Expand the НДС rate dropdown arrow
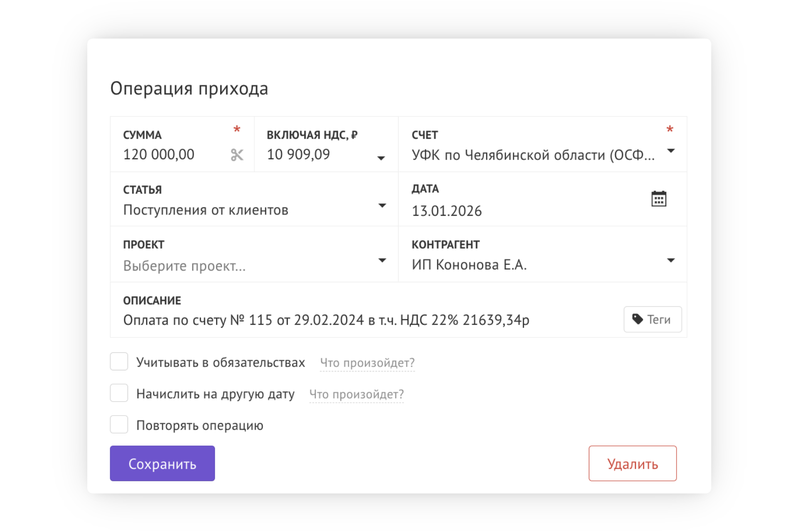 pyautogui.click(x=381, y=158)
